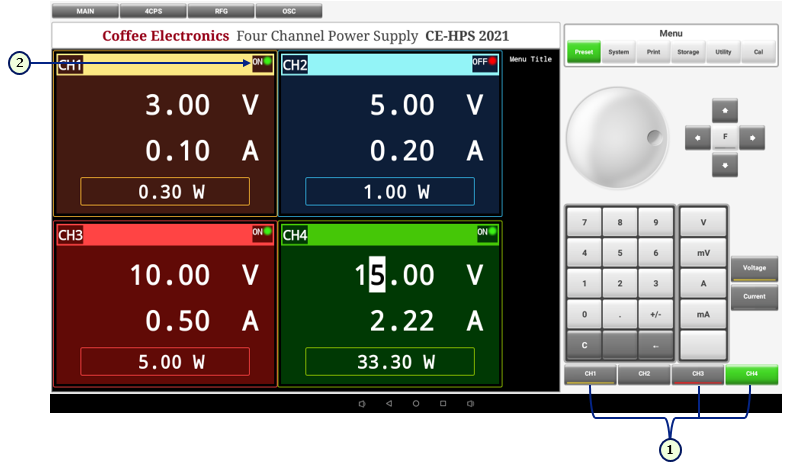The height and width of the screenshot is (470, 800).
Task: Open the RFG tab
Action: [x=221, y=12]
